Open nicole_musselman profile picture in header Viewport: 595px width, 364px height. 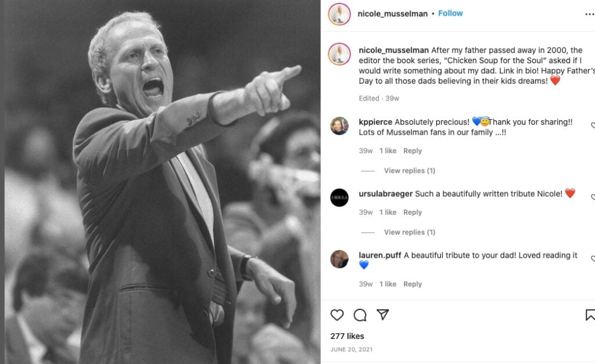[339, 14]
